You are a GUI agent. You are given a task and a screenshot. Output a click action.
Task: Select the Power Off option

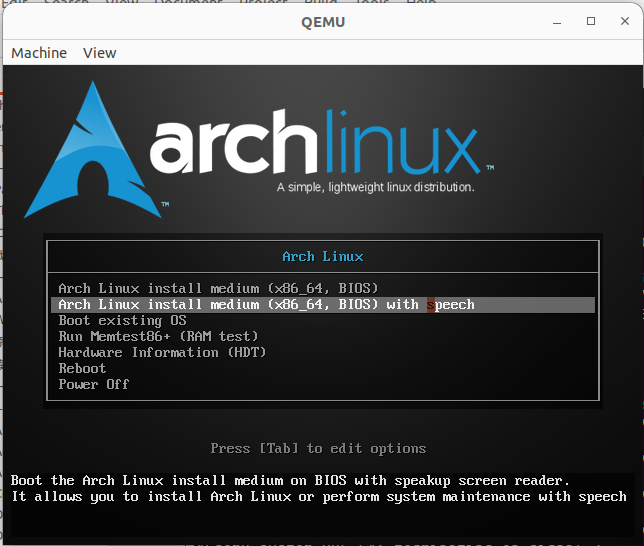click(x=94, y=385)
